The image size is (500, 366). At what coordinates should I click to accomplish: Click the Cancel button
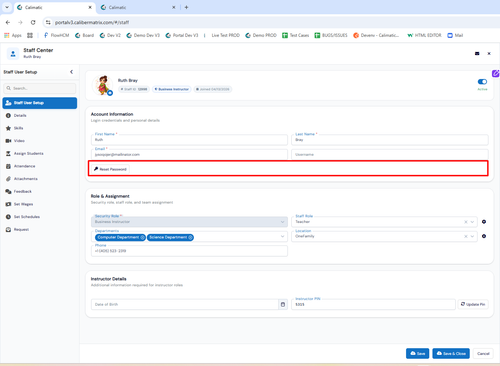tap(483, 353)
